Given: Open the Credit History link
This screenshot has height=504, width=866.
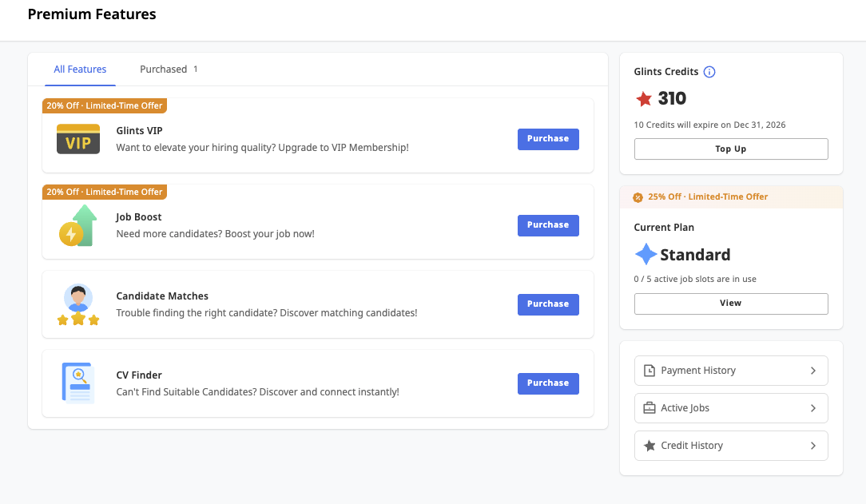Looking at the screenshot, I should [x=731, y=446].
